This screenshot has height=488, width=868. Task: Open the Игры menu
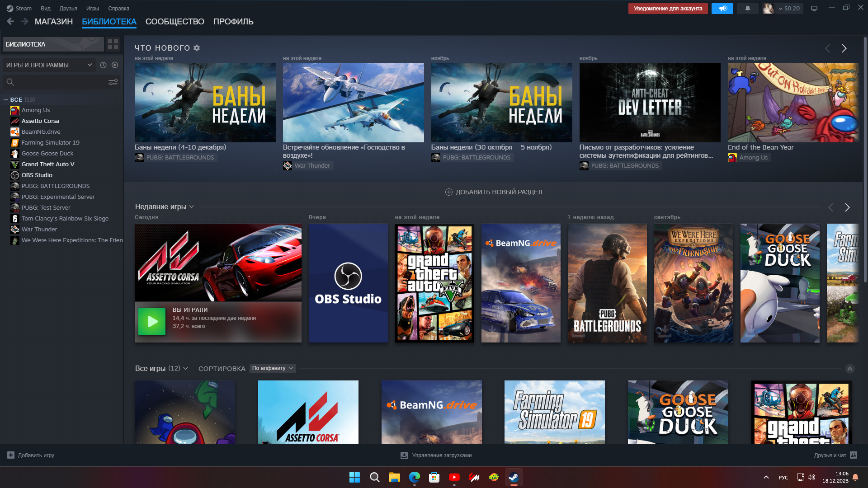pos(93,8)
